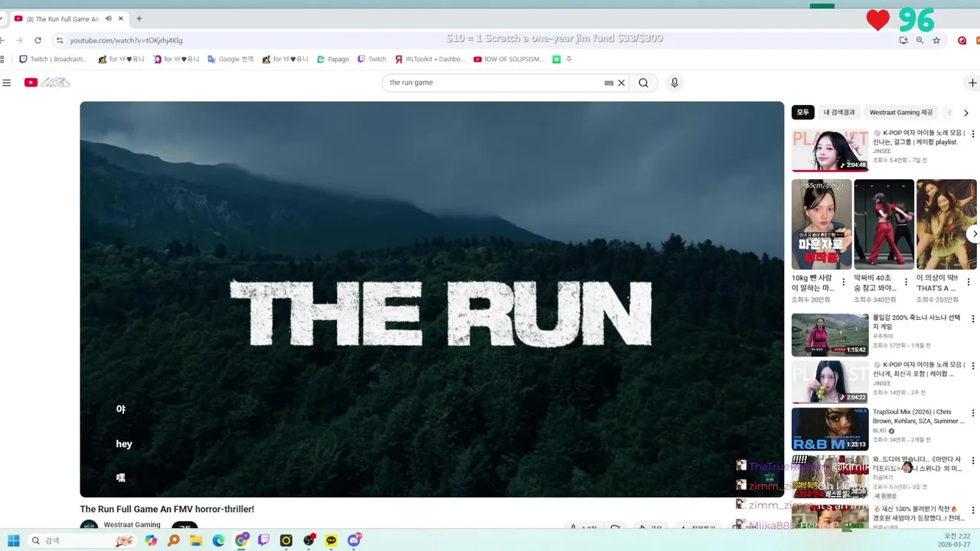Open the YouTube hamburger guide menu
This screenshot has height=551, width=980.
coord(7,83)
